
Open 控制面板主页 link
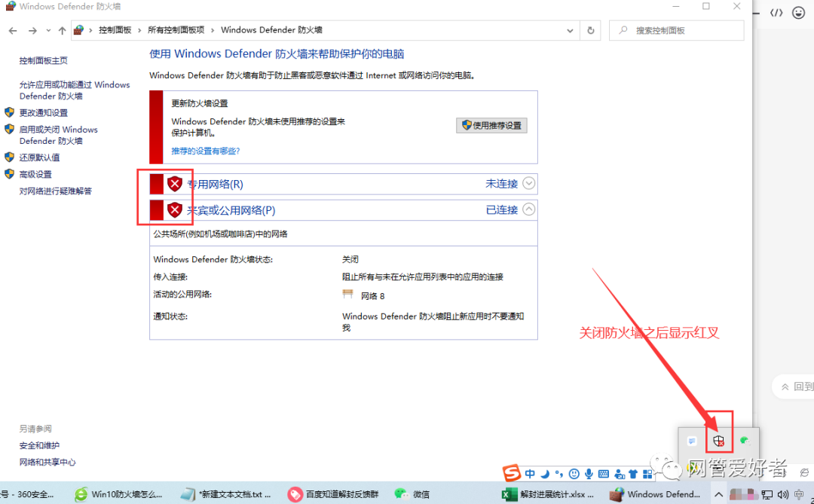click(x=44, y=61)
